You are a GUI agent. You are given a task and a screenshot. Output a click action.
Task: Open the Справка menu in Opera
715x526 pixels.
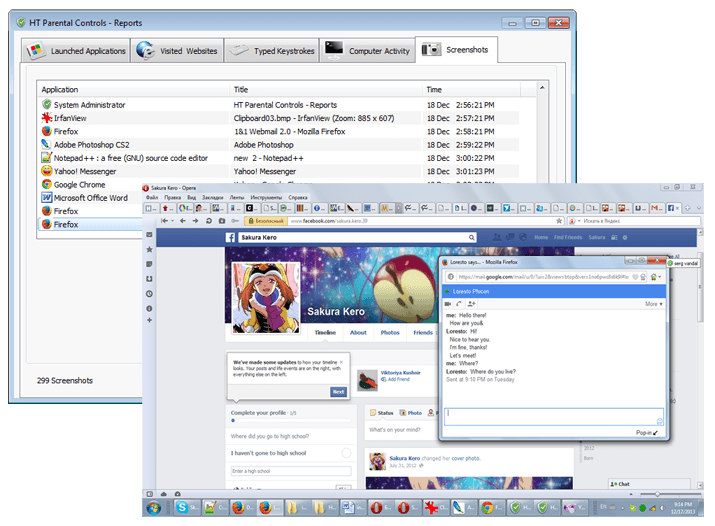(x=298, y=197)
